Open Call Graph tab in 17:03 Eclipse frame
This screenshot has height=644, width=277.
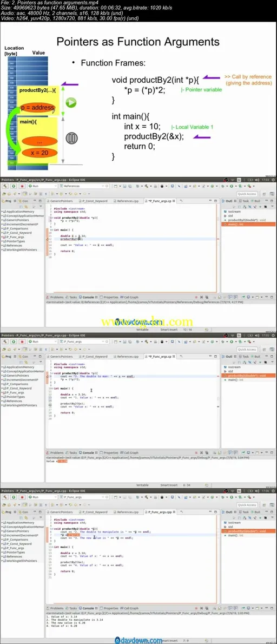[x=130, y=297]
